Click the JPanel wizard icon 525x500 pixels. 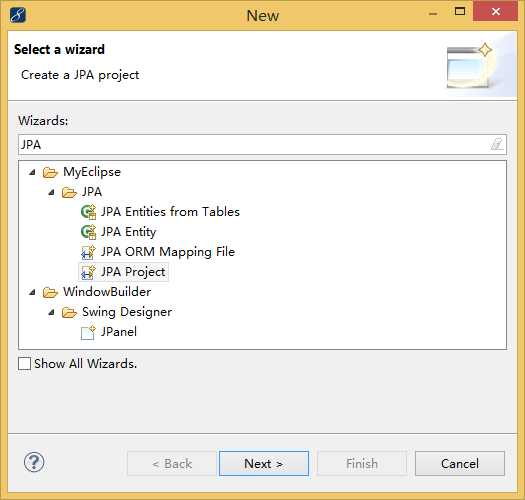(88, 332)
